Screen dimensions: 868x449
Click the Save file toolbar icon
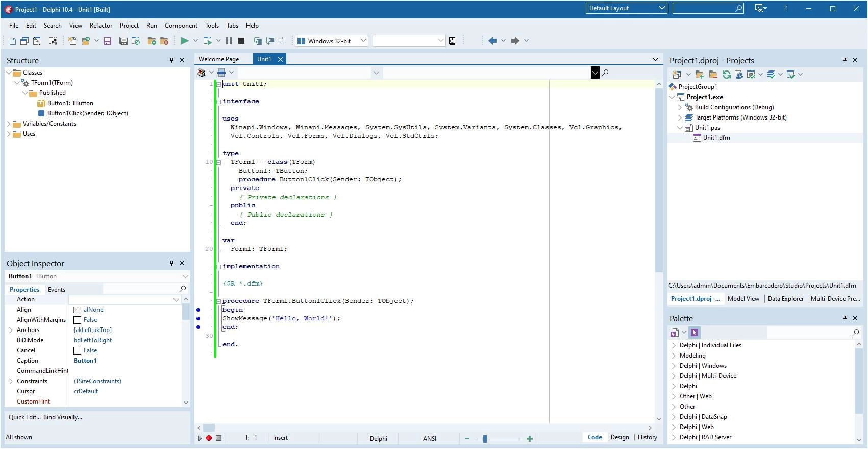107,41
